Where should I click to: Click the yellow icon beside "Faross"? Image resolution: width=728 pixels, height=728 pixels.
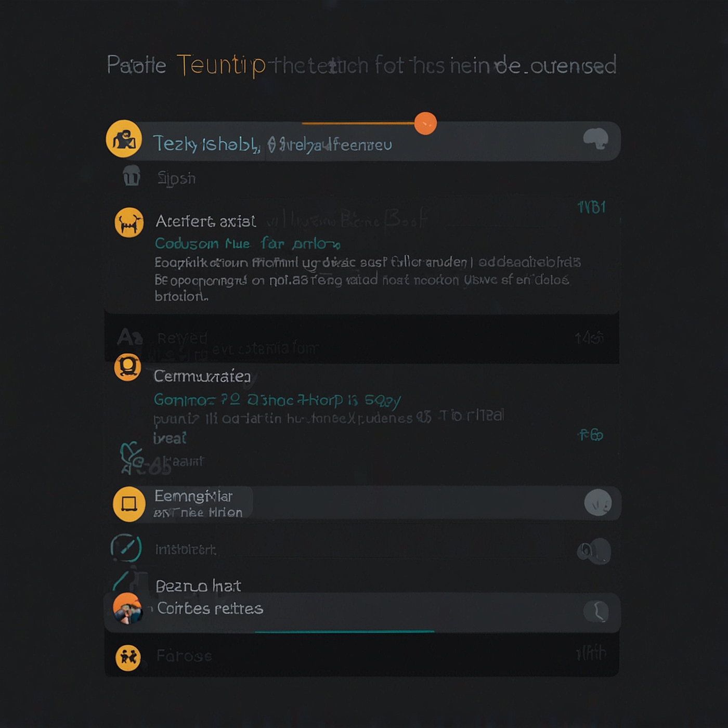(x=128, y=658)
